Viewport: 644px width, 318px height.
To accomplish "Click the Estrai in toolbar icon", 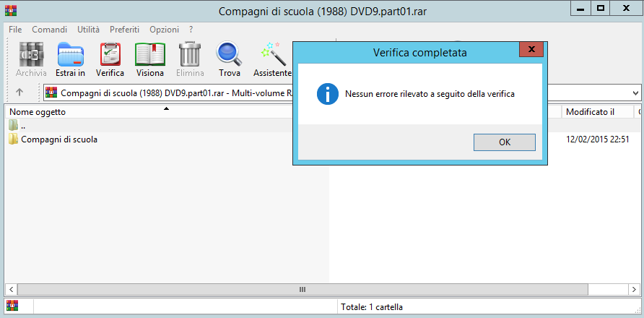I will (70, 60).
